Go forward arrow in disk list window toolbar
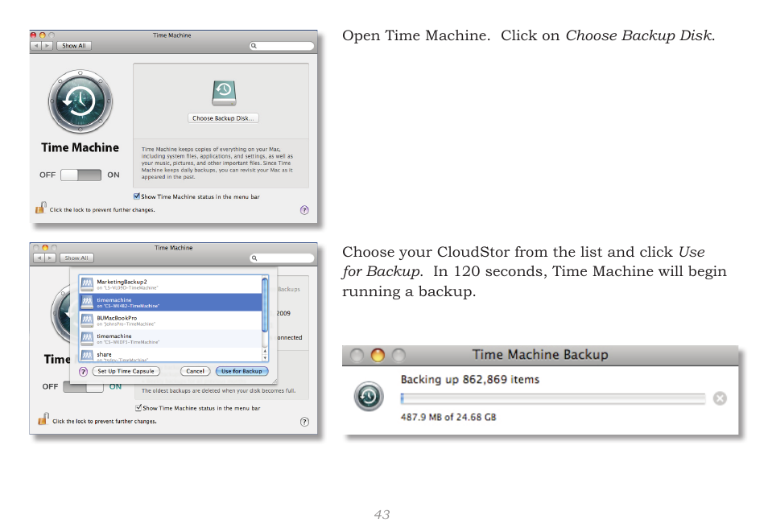The image size is (768, 532). 51,258
